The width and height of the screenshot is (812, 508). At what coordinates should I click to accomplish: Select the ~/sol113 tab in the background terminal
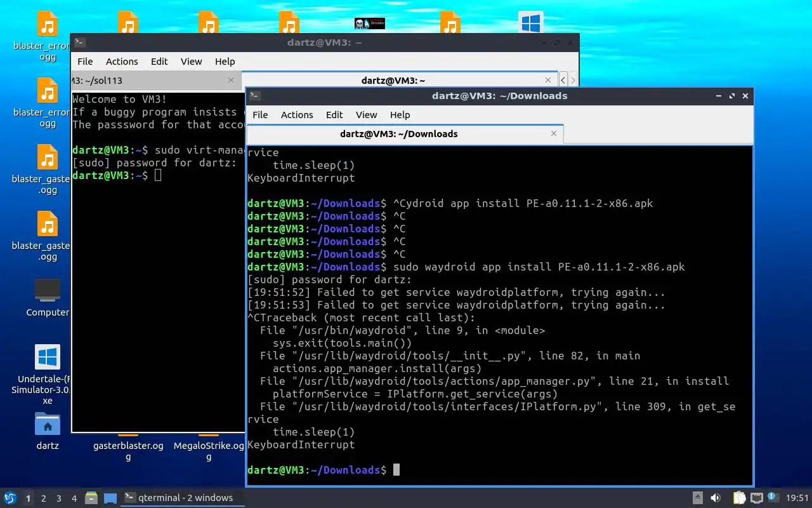(x=156, y=81)
